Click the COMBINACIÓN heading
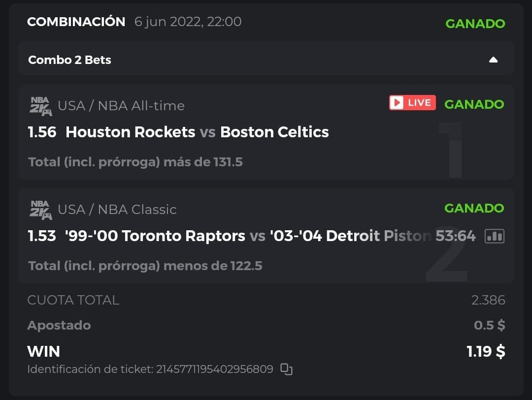 click(x=76, y=22)
